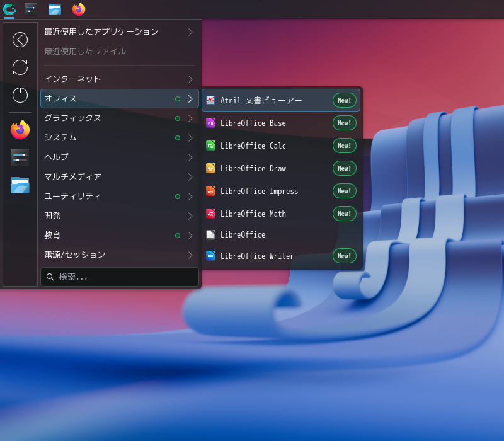Launch Firefox from the top panel
Viewport: 504px width, 441px height.
click(x=79, y=9)
